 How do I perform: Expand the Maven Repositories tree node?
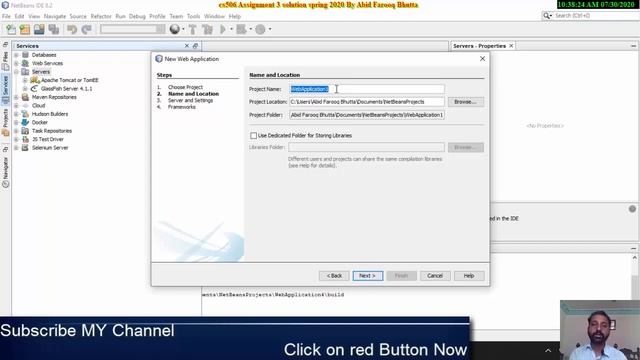pyautogui.click(x=16, y=97)
